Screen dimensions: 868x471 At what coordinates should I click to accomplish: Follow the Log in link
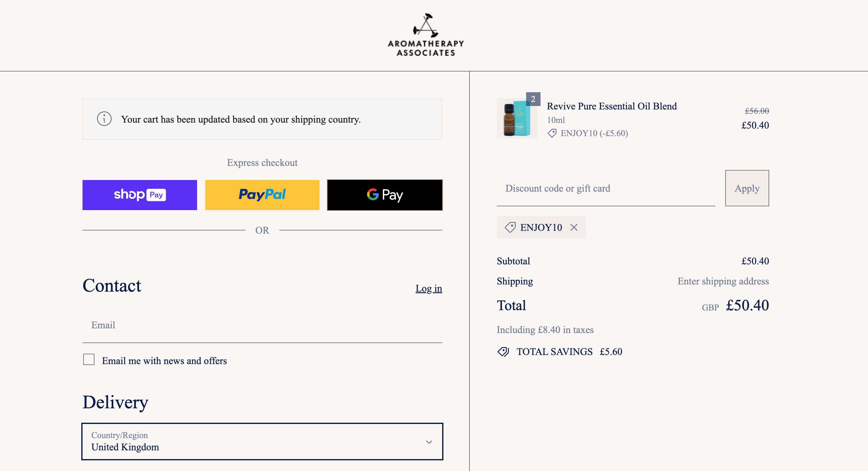pos(429,288)
